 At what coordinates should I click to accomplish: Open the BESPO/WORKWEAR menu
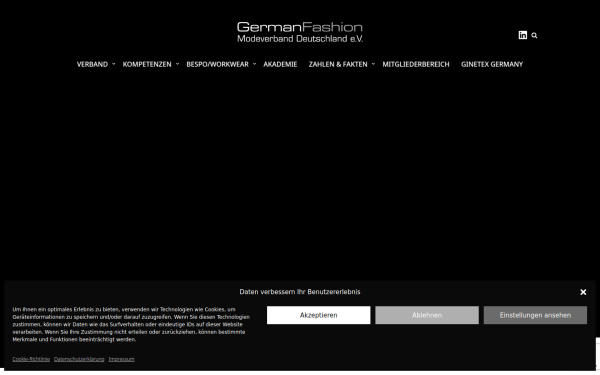click(x=217, y=64)
